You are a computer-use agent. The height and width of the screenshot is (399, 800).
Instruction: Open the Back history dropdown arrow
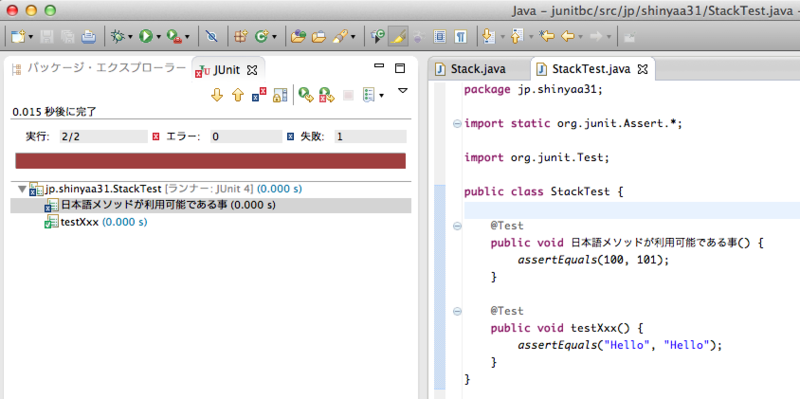point(580,37)
